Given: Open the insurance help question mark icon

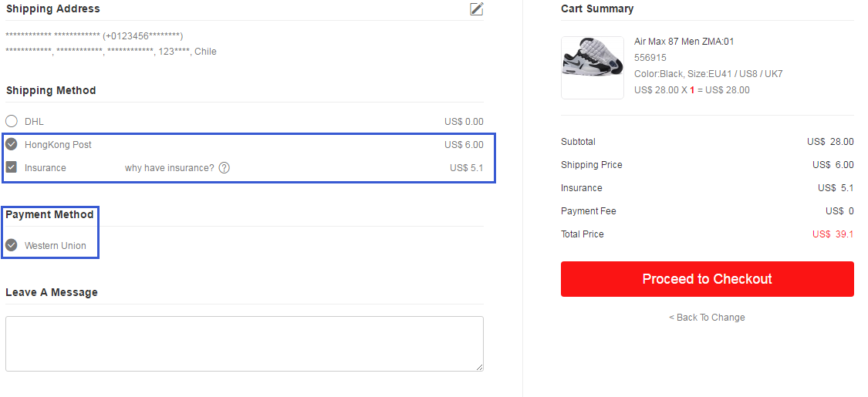Looking at the screenshot, I should coord(225,167).
